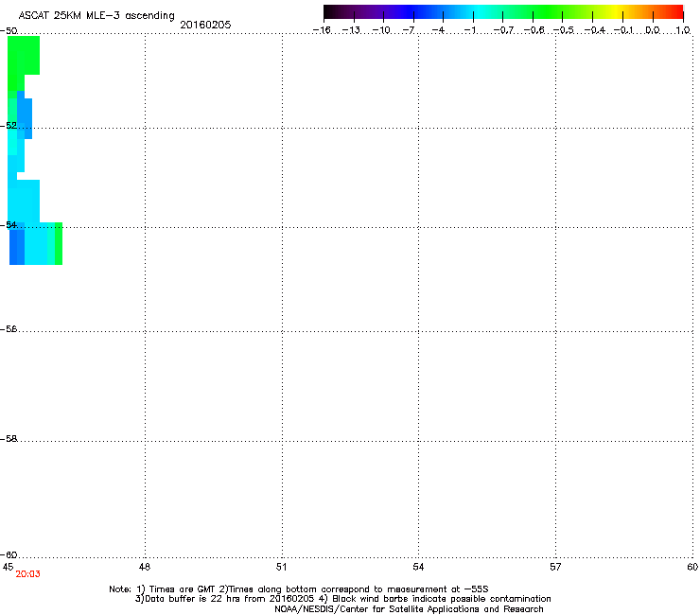
Task: Click the date label 20160205 under title
Action: pyautogui.click(x=205, y=25)
